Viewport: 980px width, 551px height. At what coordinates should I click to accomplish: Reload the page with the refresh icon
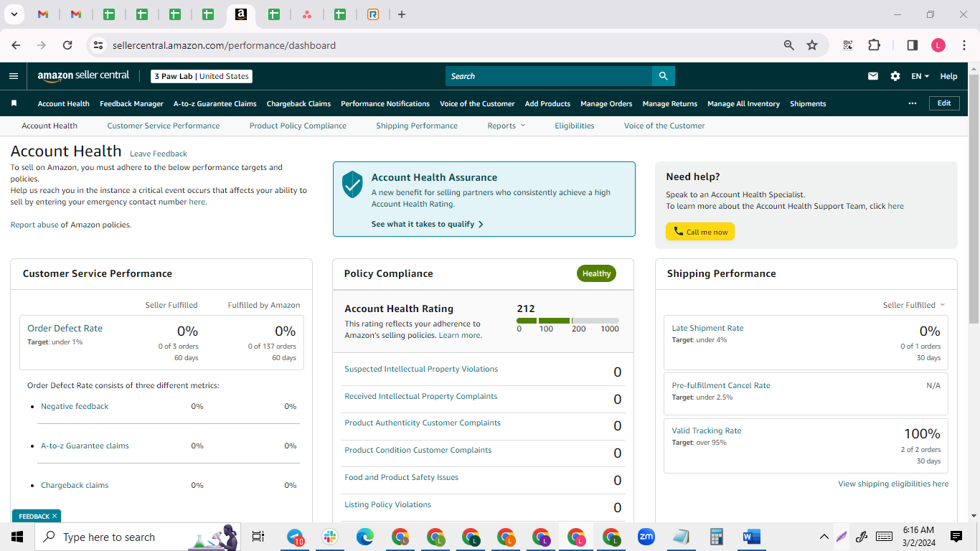point(67,45)
